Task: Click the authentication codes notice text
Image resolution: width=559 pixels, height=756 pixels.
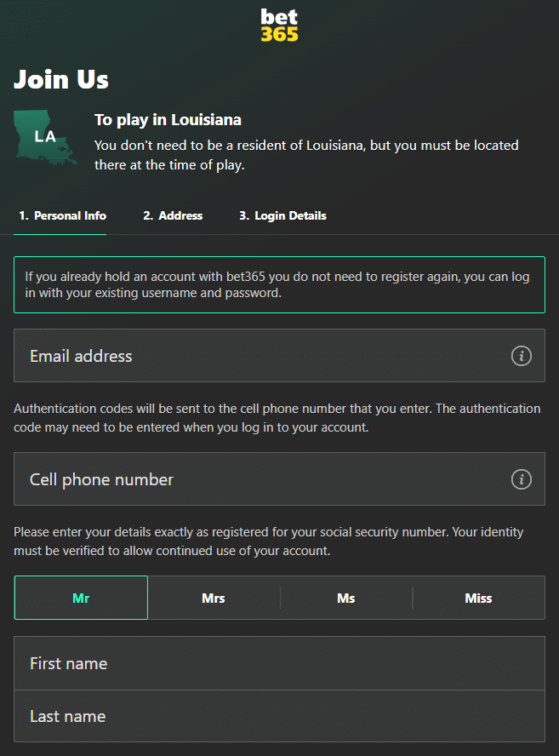Action: (279, 417)
